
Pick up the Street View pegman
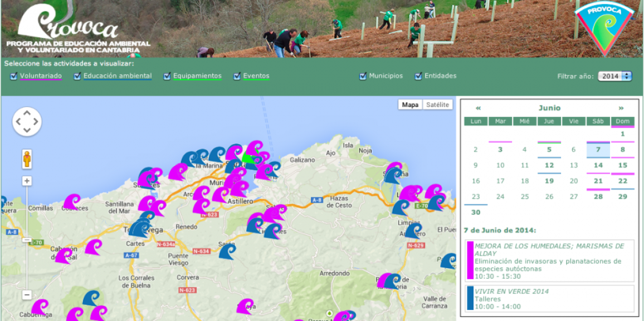27,159
